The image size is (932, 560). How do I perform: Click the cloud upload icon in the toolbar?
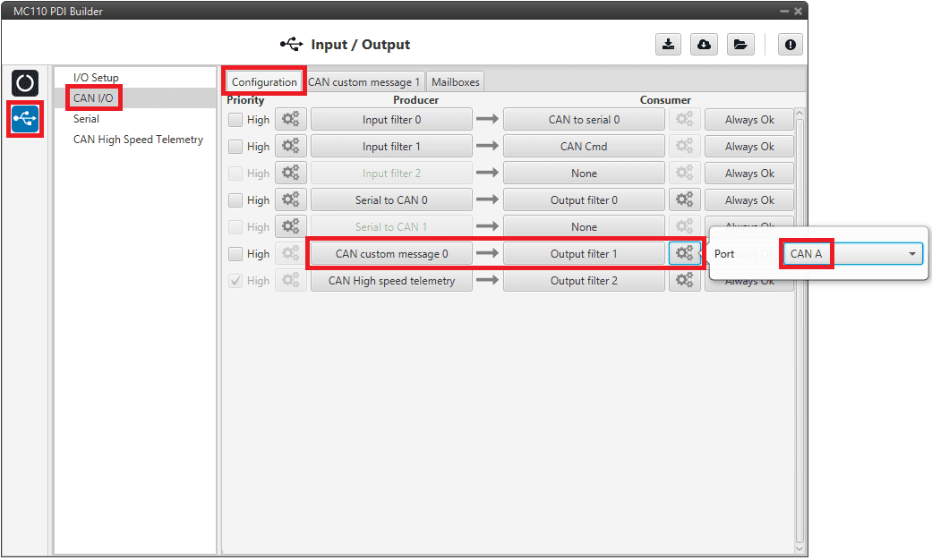pos(704,45)
